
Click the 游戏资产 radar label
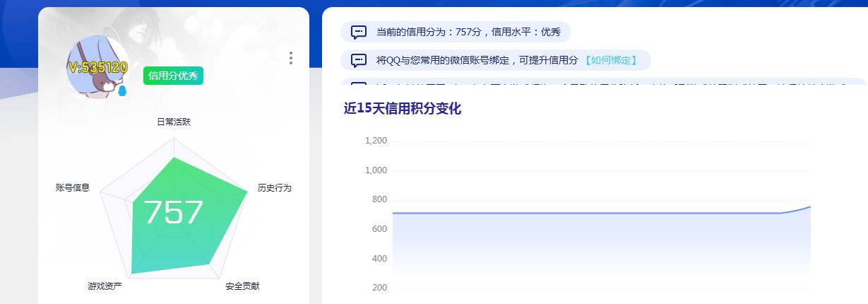pyautogui.click(x=105, y=286)
